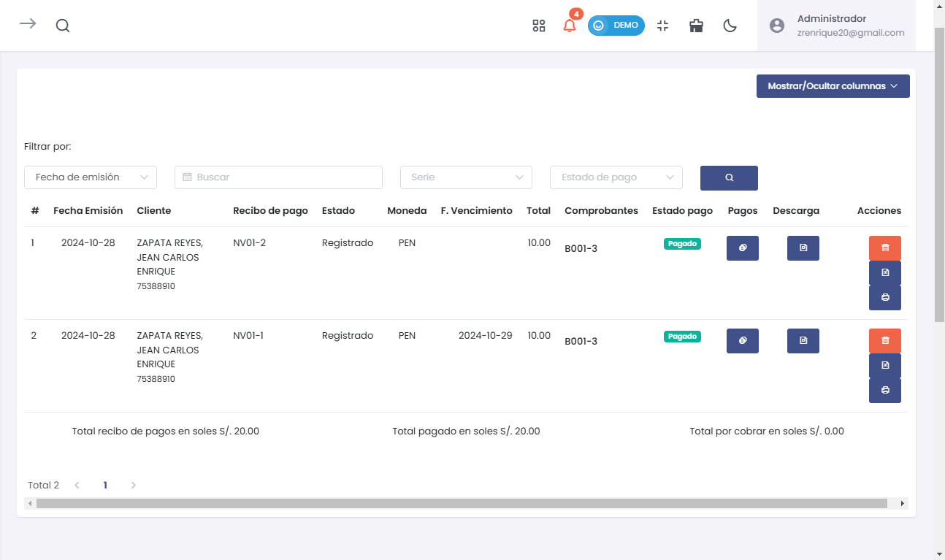Expand sidebar with the arrow icon
The image size is (945, 560).
point(28,24)
